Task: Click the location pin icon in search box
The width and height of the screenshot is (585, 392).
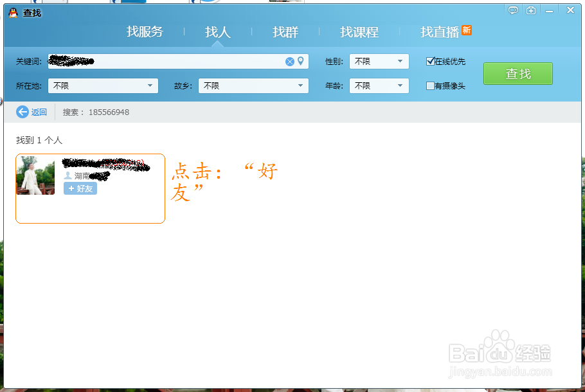Action: pyautogui.click(x=301, y=61)
